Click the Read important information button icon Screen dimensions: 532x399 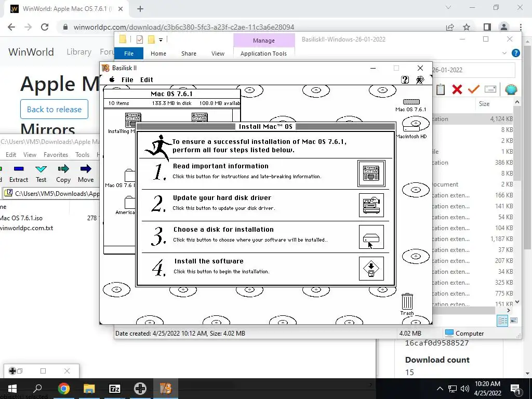click(x=371, y=174)
